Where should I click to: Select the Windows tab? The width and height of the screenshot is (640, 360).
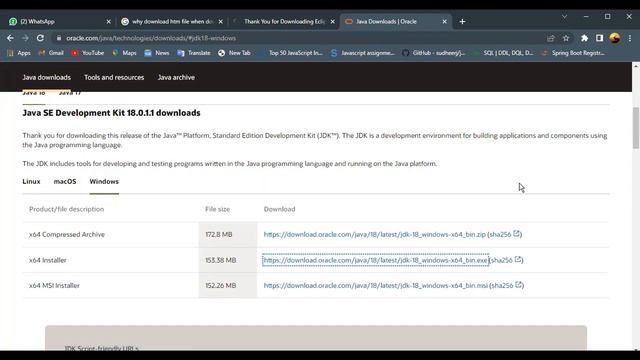click(104, 181)
